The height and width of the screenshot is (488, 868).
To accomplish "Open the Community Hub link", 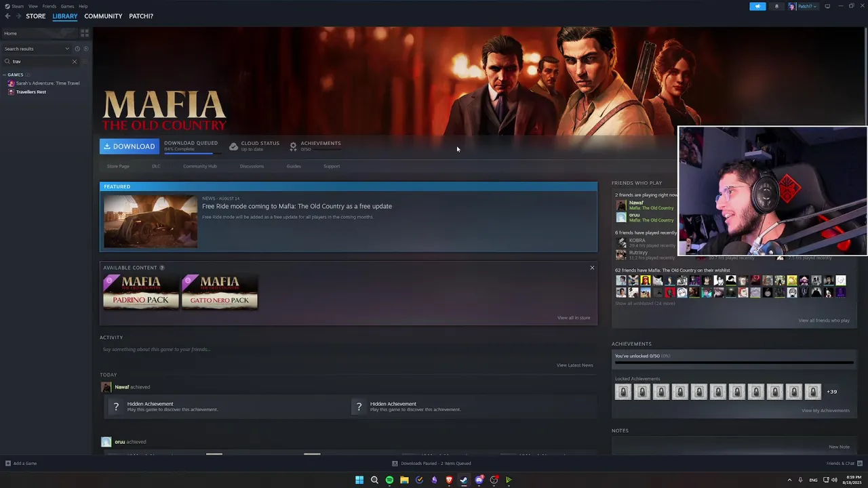I will click(x=200, y=166).
